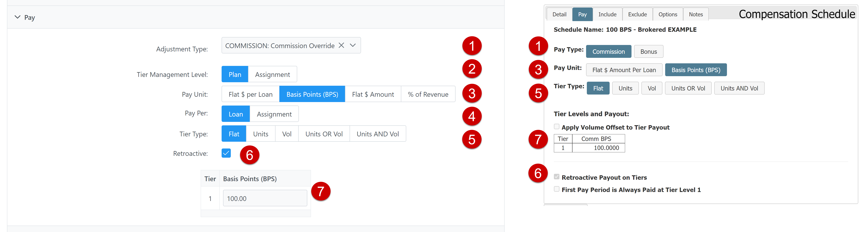Image resolution: width=868 pixels, height=232 pixels.
Task: Select Units tier type in left form
Action: (x=260, y=134)
